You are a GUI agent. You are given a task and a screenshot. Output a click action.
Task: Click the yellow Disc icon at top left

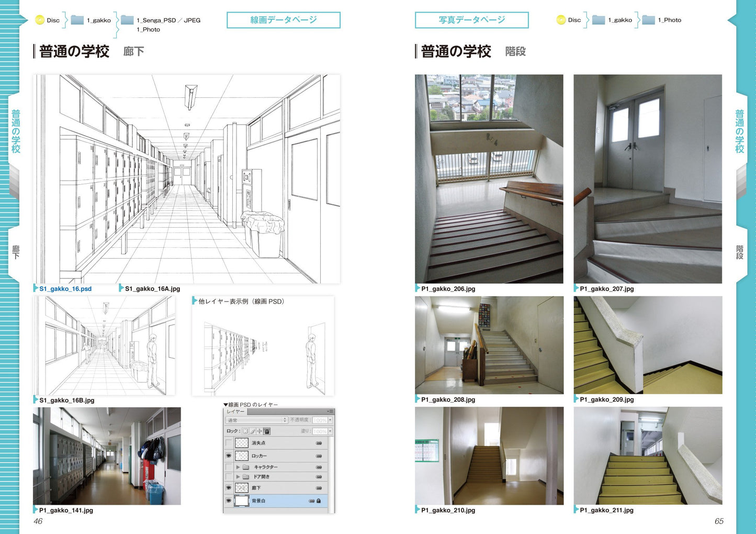coord(40,20)
